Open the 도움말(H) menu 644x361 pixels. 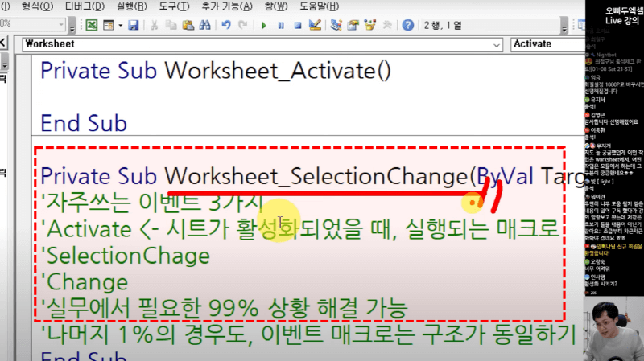point(319,6)
